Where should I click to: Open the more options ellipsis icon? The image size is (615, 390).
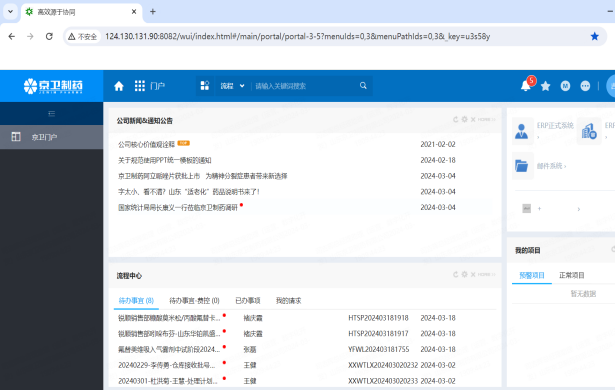(x=585, y=86)
